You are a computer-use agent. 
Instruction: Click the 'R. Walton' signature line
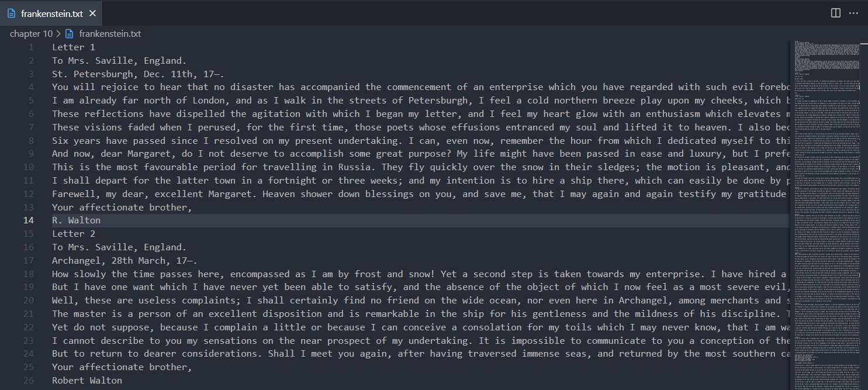[x=76, y=220]
